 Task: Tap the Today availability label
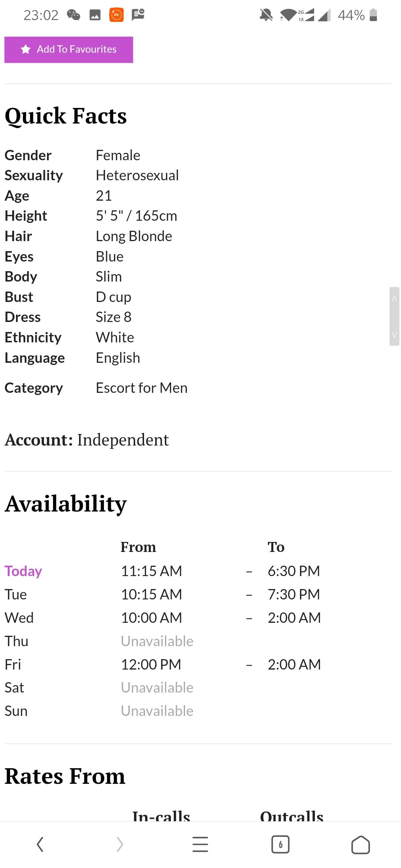click(x=23, y=571)
